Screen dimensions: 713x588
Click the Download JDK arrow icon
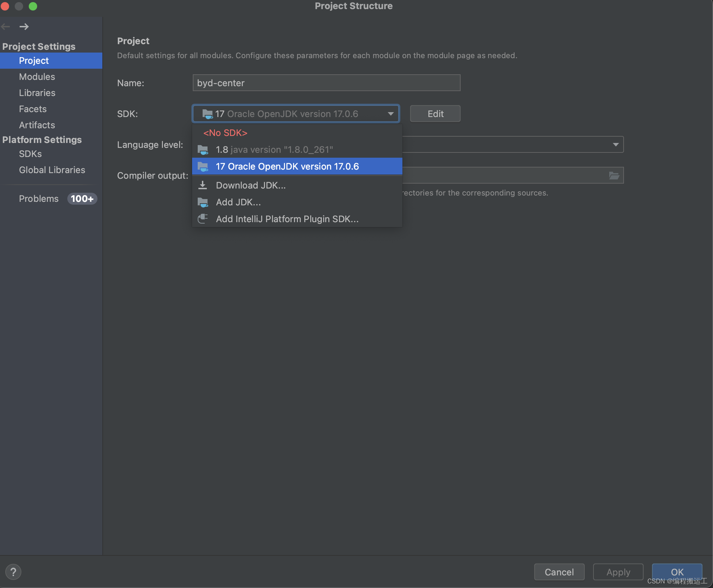[x=203, y=185]
